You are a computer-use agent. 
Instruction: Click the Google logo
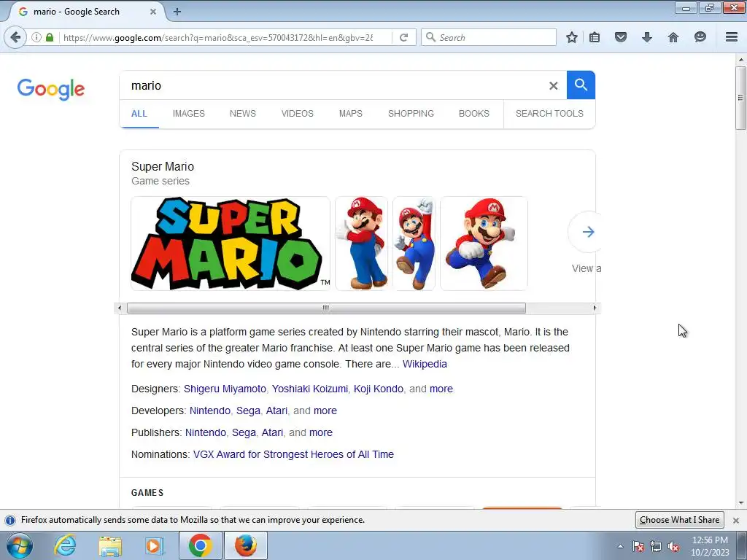50,89
